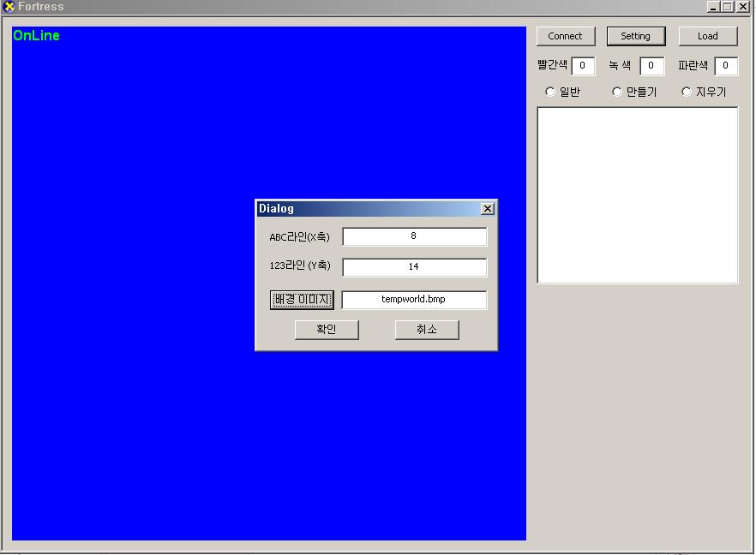Focus the 녹 색 green value field
The width and height of the screenshot is (756, 555).
651,65
